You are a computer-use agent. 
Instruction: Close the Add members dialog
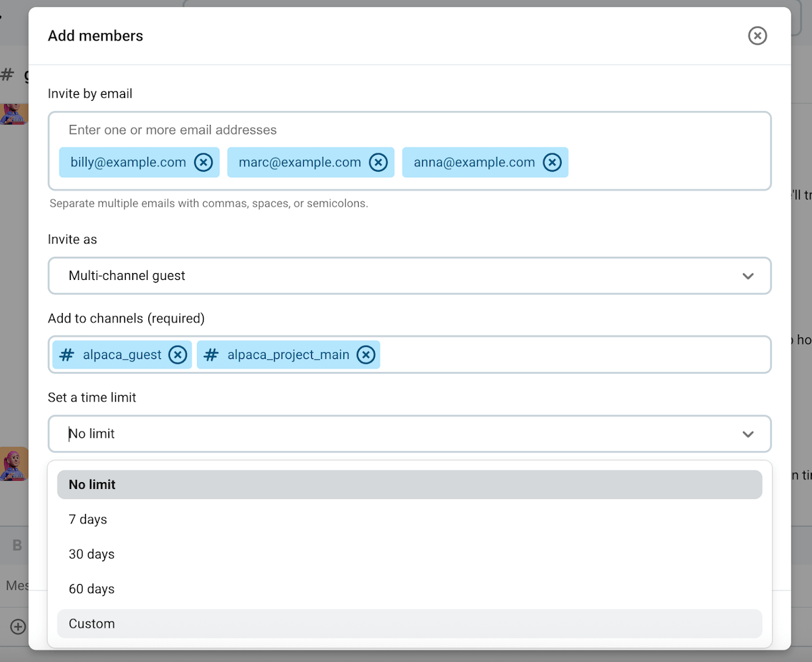pos(757,36)
